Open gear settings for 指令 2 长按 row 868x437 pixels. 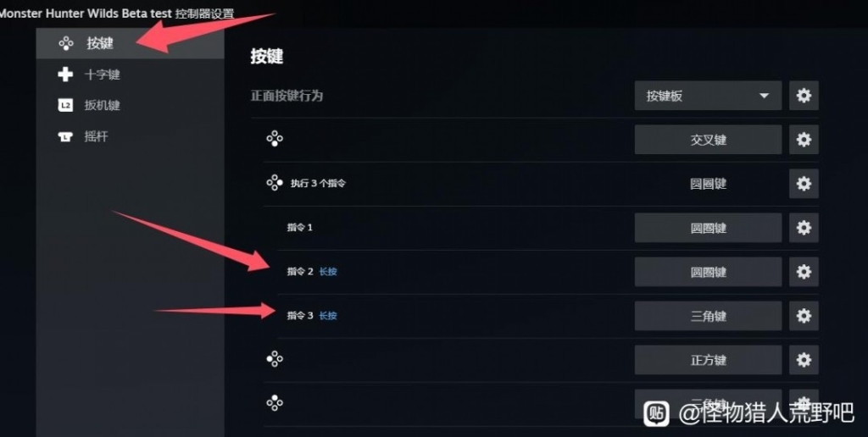pyautogui.click(x=804, y=272)
